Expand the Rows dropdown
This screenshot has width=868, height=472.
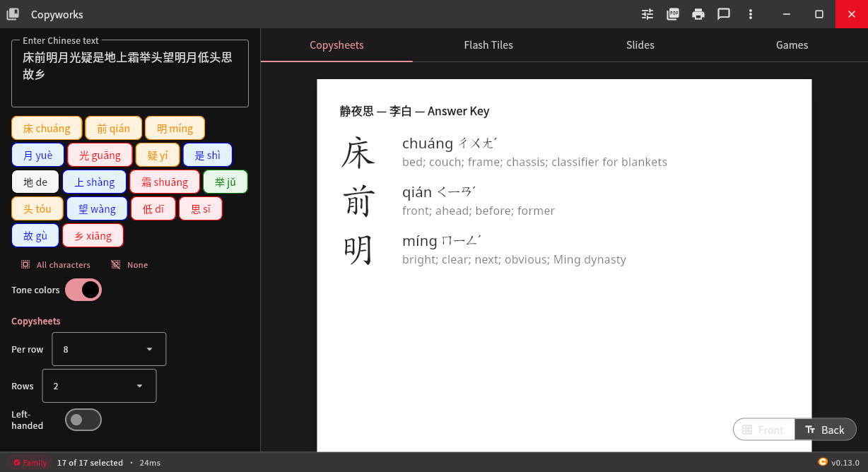[x=99, y=385]
